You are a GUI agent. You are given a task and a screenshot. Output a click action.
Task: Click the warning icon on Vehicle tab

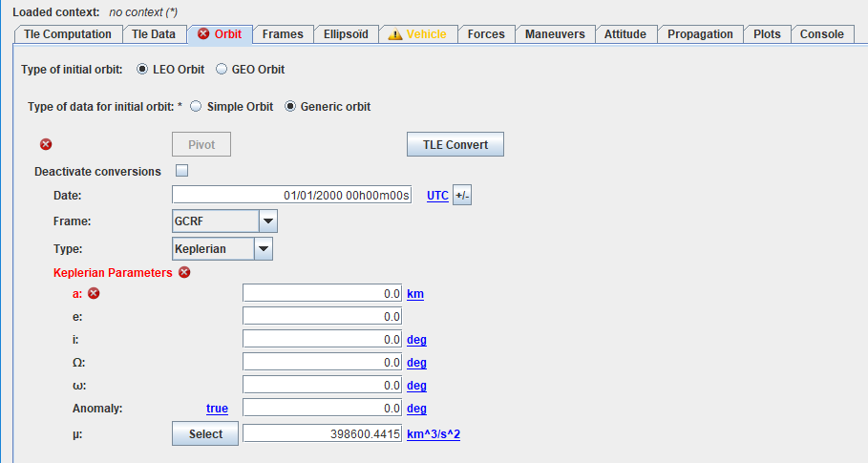pos(394,34)
